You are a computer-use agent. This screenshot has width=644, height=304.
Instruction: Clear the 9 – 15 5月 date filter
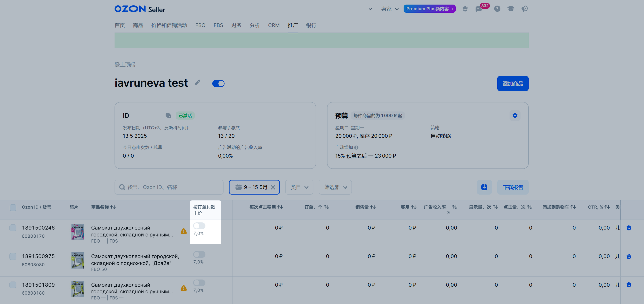click(x=273, y=187)
